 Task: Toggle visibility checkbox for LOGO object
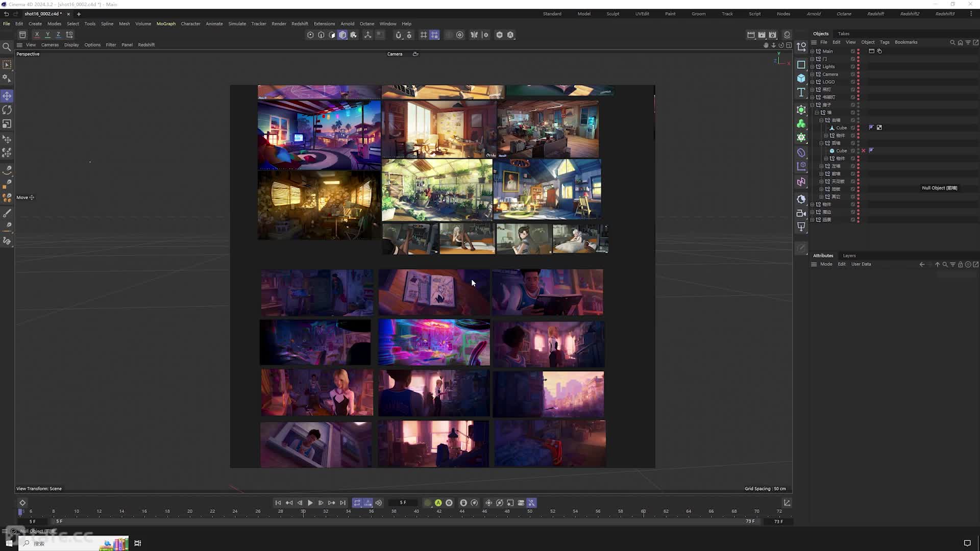coord(852,82)
